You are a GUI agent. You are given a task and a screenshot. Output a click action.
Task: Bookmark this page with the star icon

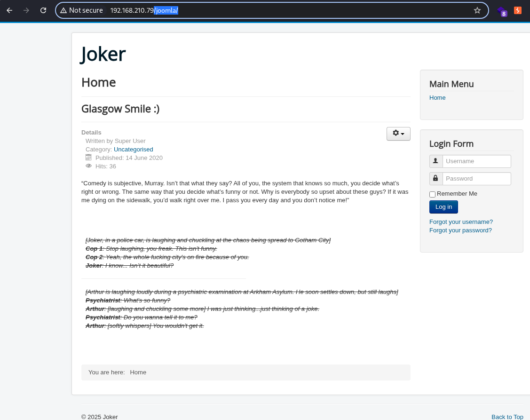(477, 10)
